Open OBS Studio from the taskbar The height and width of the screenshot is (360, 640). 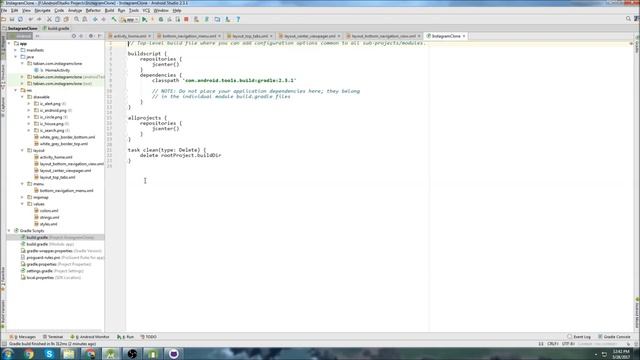pos(132,354)
